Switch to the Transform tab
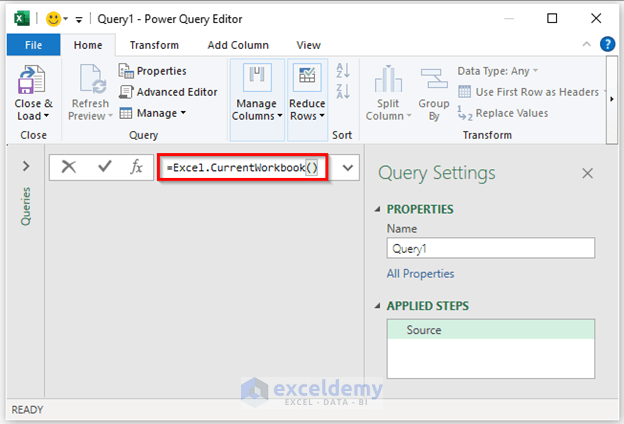The width and height of the screenshot is (624, 424). click(x=154, y=45)
